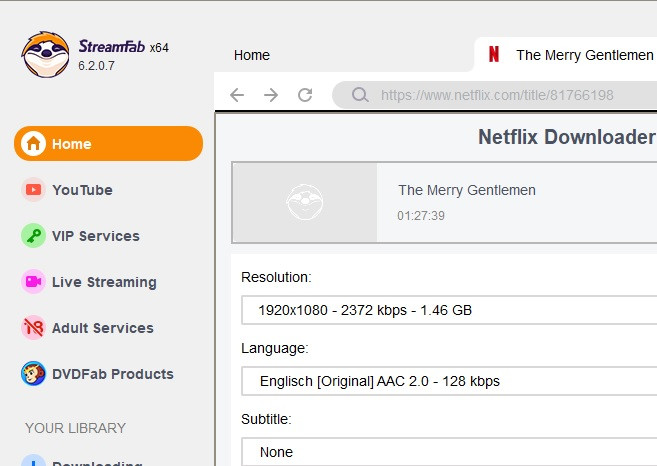Screen dimensions: 657x466
Task: Click the YouTube play icon
Action: 34,190
